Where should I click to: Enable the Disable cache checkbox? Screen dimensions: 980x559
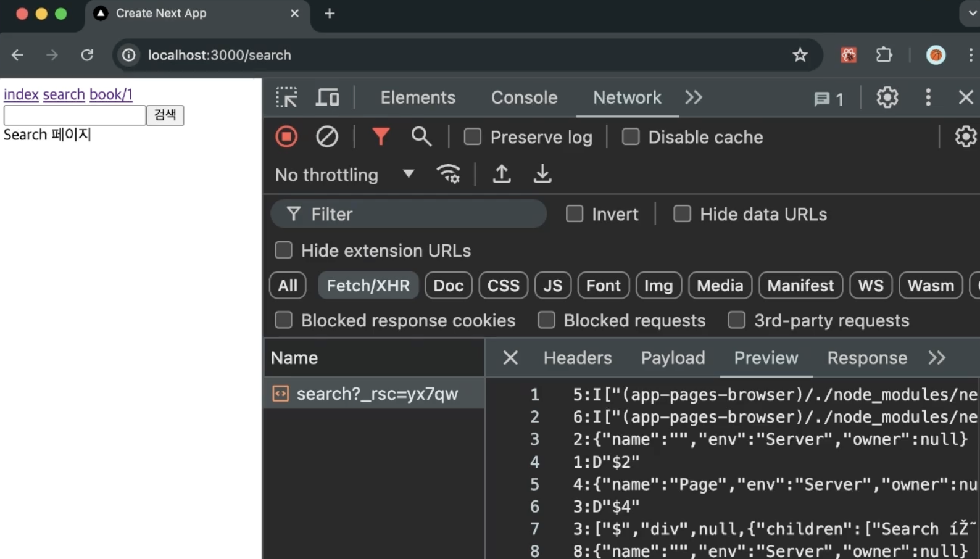click(x=631, y=136)
